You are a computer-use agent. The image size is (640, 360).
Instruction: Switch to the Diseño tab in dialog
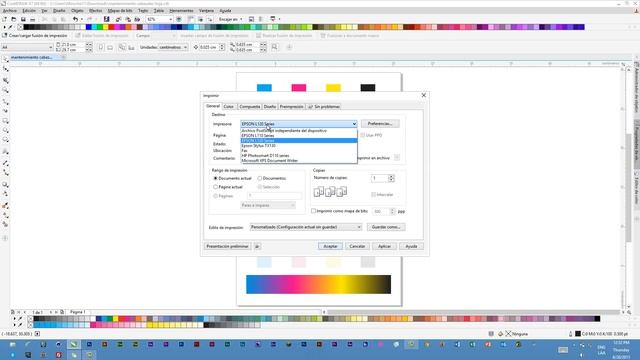(x=270, y=107)
